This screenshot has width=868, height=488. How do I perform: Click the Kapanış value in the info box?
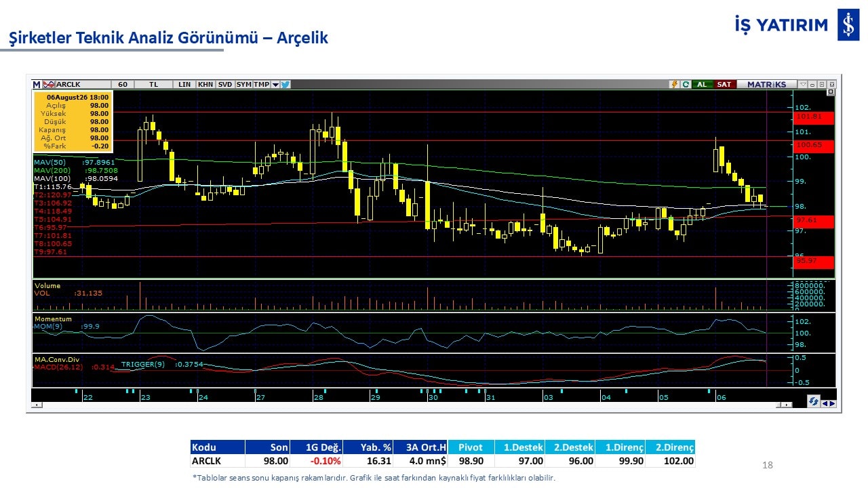tap(99, 129)
